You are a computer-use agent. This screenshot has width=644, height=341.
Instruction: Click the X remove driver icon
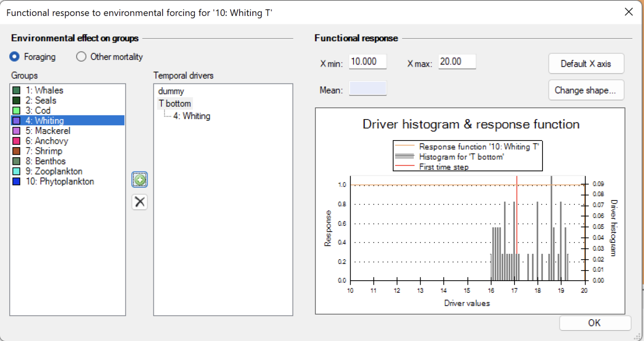140,202
